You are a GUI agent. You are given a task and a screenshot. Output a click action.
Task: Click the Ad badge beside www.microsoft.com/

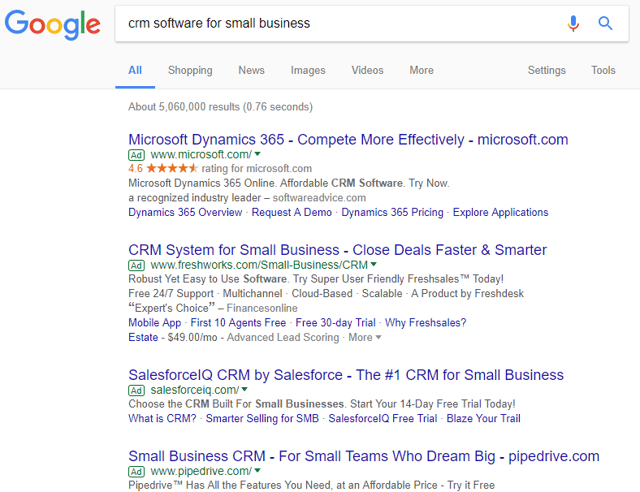pyautogui.click(x=136, y=155)
